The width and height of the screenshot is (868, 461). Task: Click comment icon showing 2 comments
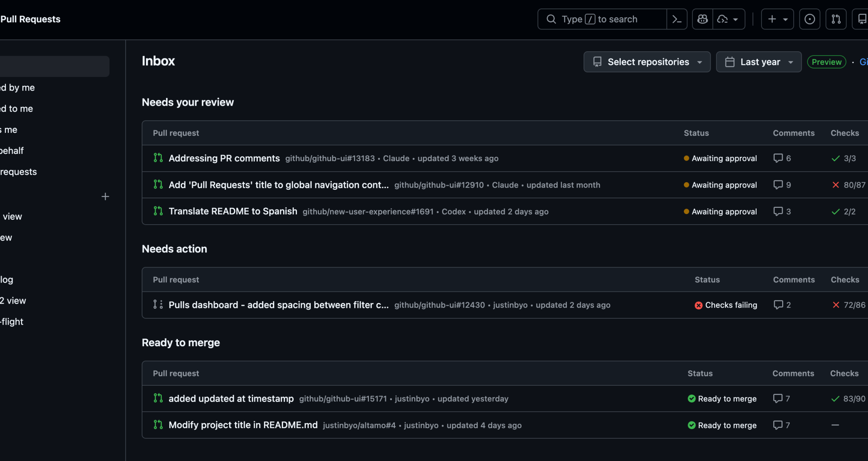[778, 305]
